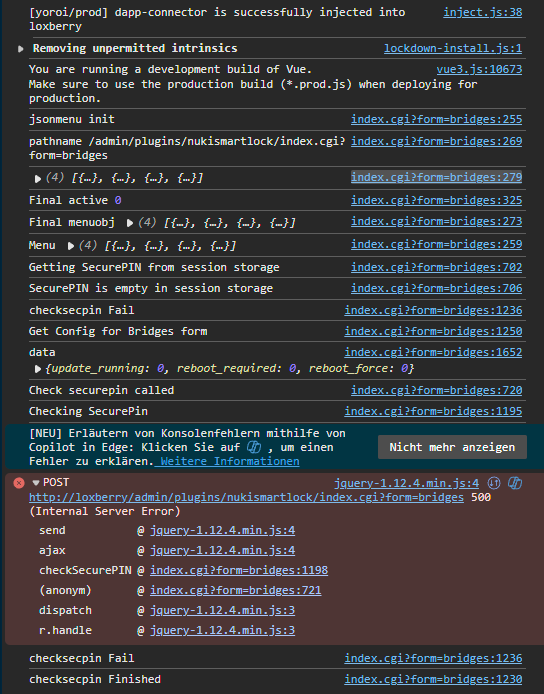544x694 pixels.
Task: Select the 'jsonmenu init' log message
Action: point(72,120)
